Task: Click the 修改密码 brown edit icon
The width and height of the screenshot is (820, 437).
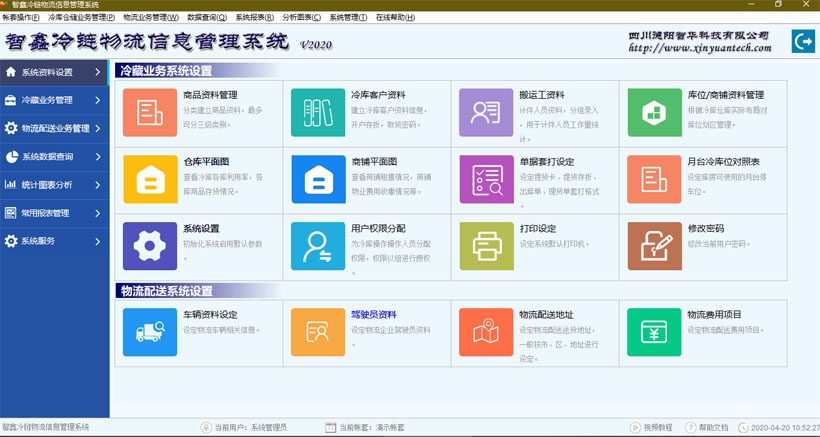Action: click(654, 245)
